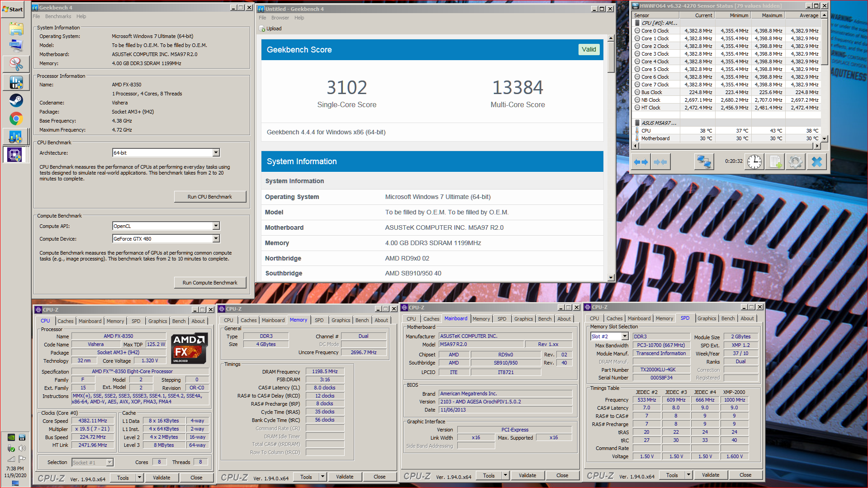Click Close button in Memory CPU-Z window
This screenshot has width=868, height=488.
[379, 477]
